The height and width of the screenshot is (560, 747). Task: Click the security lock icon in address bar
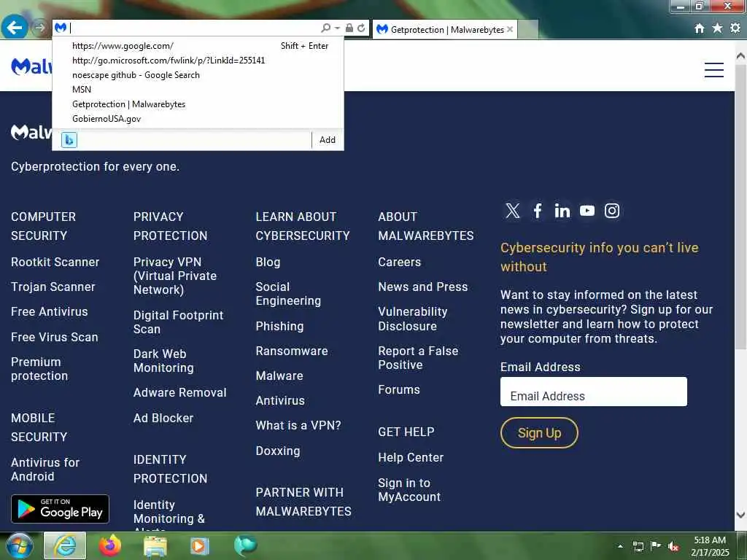point(349,28)
